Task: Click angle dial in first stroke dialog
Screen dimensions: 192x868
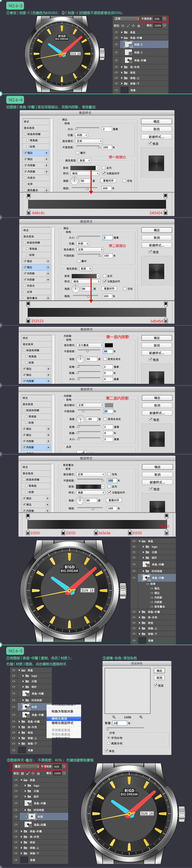Action: pyautogui.click(x=74, y=181)
